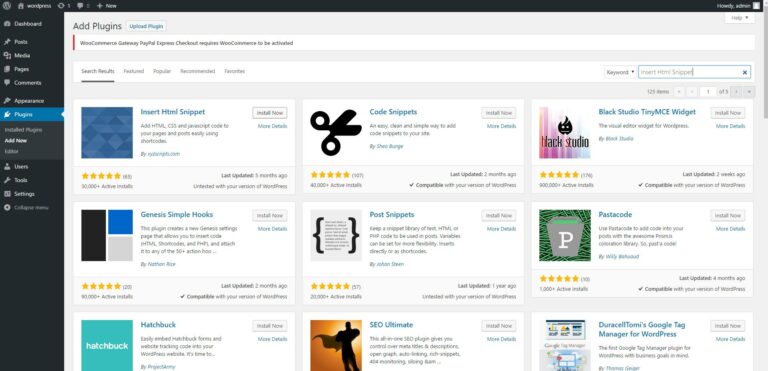
Task: Open the Keyword search type dropdown
Action: tap(620, 73)
